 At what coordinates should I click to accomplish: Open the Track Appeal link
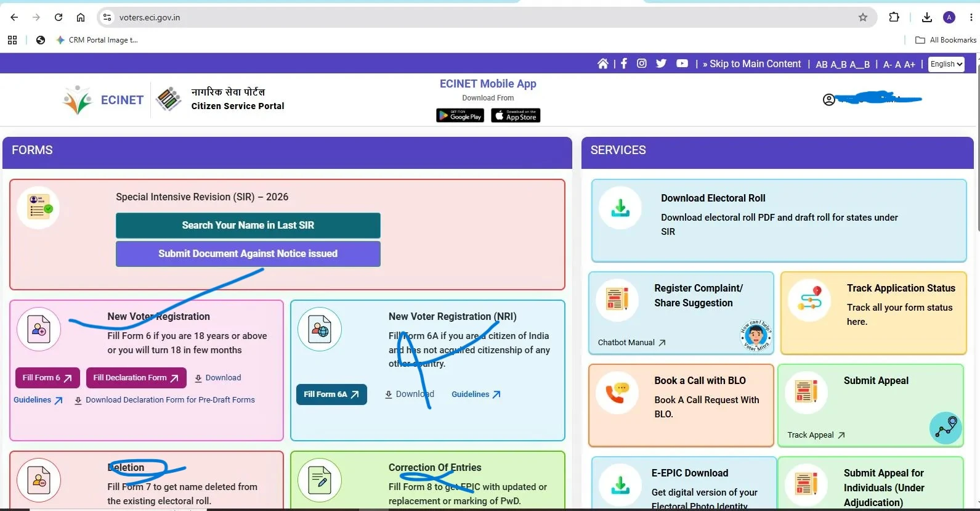[816, 435]
